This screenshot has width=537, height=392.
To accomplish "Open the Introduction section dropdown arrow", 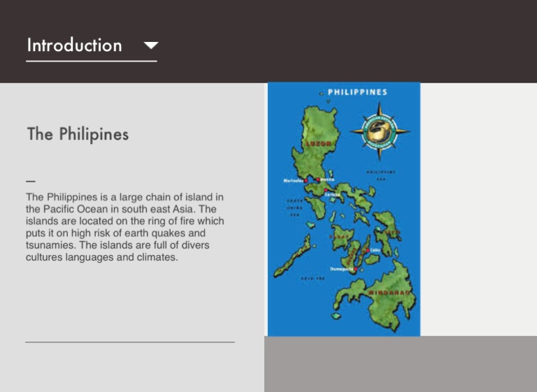I will pyautogui.click(x=150, y=46).
